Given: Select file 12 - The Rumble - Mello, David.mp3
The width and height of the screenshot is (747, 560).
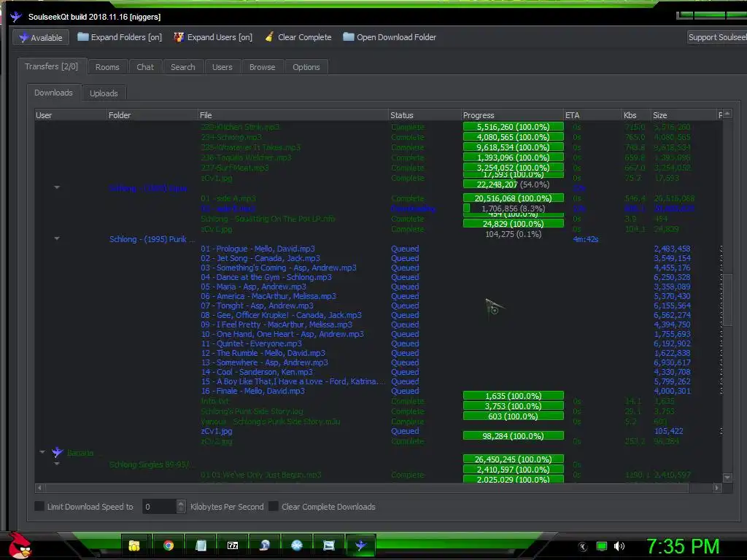Looking at the screenshot, I should [x=263, y=353].
